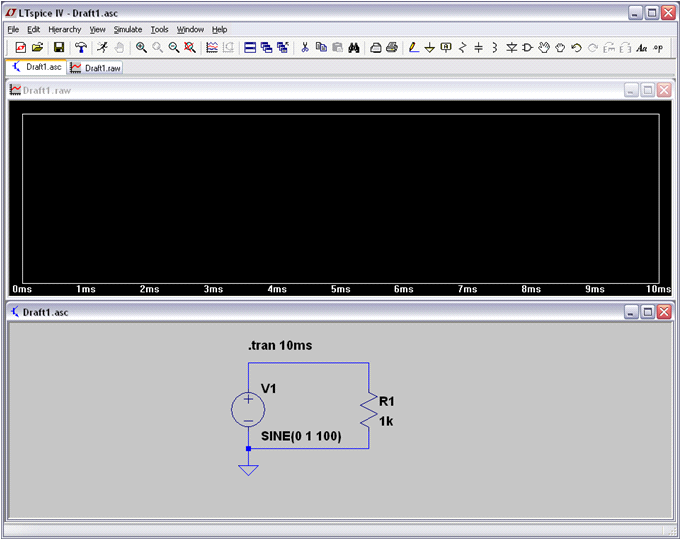Click the Open file folder icon

pyautogui.click(x=37, y=47)
